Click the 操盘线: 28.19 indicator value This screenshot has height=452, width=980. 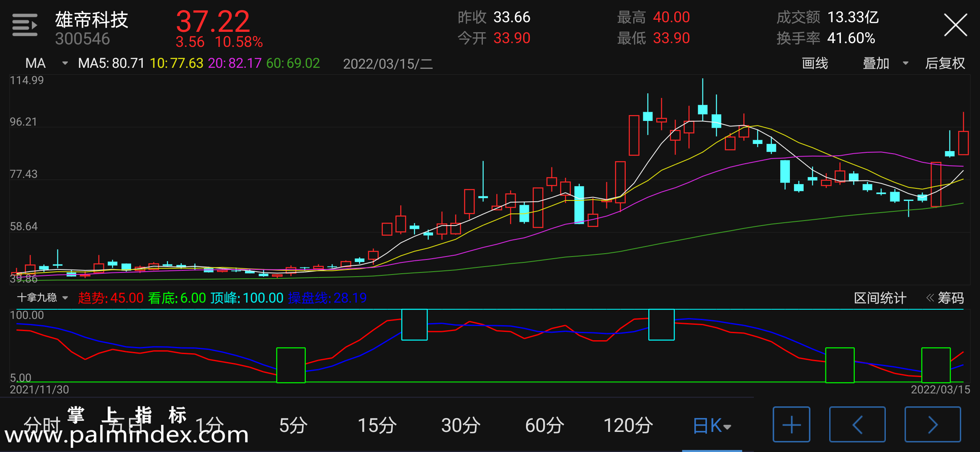pos(327,298)
